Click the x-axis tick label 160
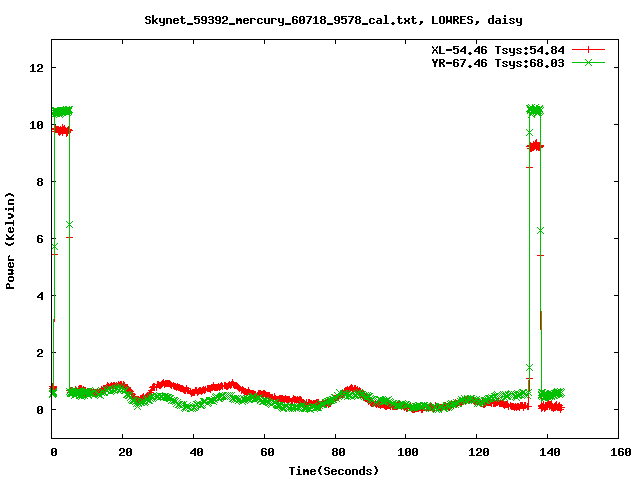This screenshot has height=480, width=640. point(621,452)
